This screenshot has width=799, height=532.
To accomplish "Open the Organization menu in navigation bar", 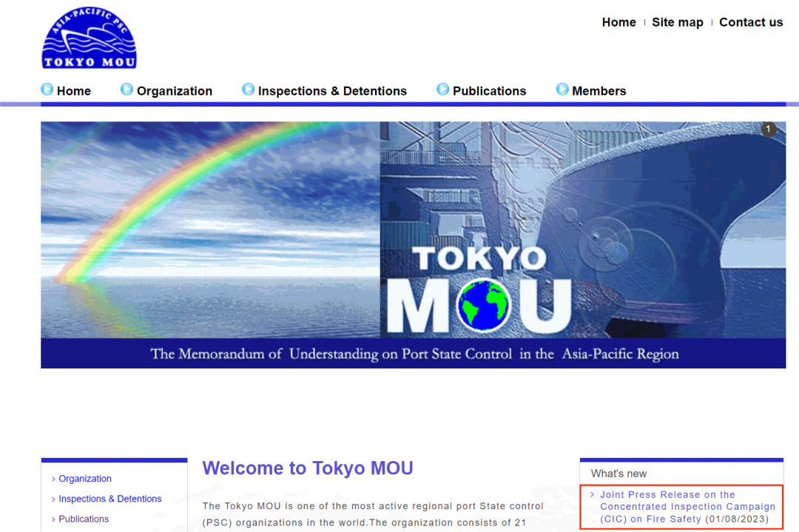I will coord(175,91).
